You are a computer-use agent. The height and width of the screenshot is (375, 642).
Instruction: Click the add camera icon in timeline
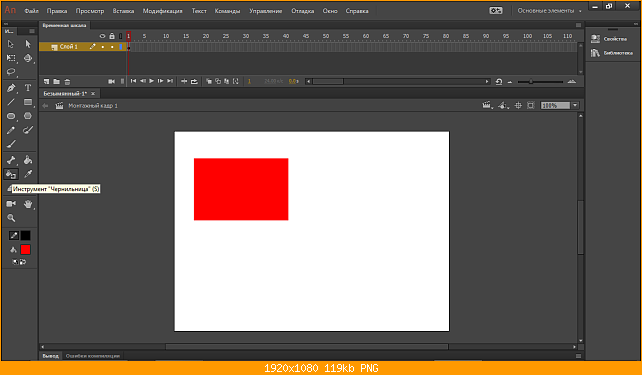(x=111, y=81)
